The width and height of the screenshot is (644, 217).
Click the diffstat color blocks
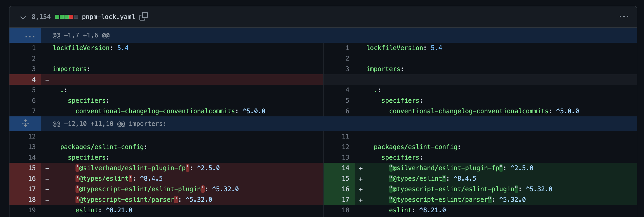[66, 17]
